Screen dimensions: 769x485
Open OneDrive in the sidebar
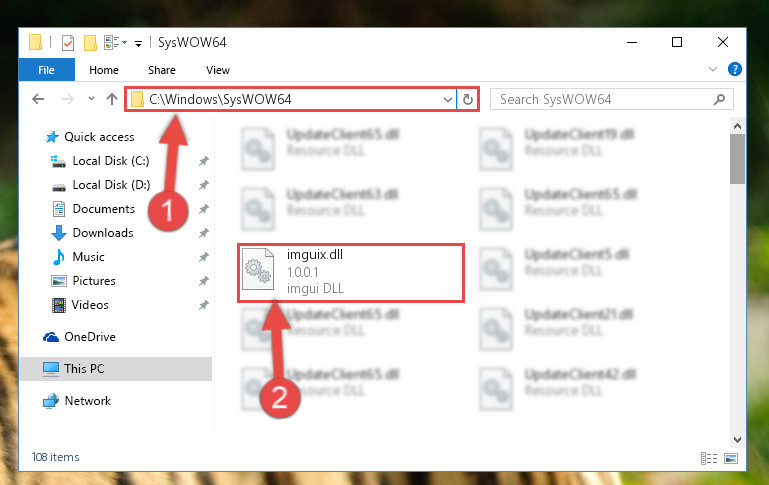[90, 337]
